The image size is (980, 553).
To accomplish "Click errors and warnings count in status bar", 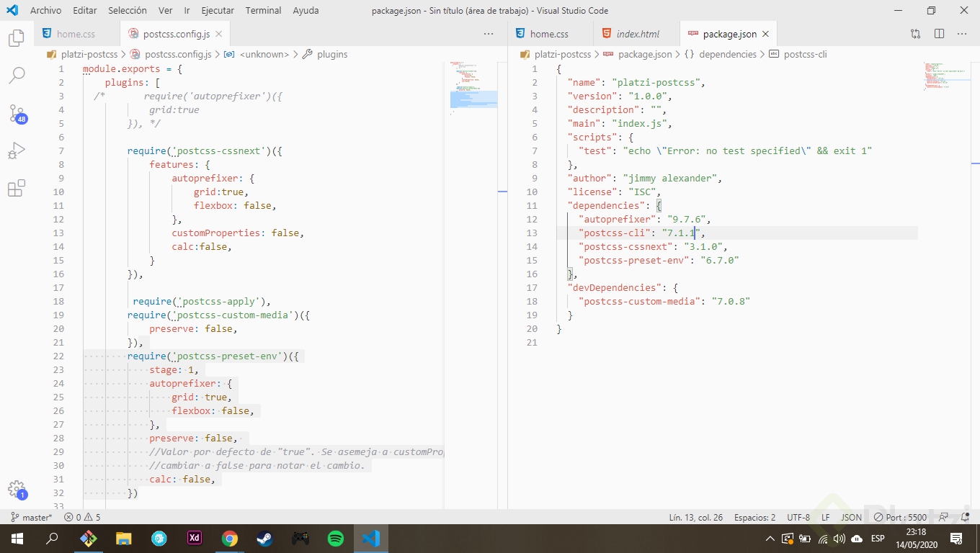I will pyautogui.click(x=82, y=517).
